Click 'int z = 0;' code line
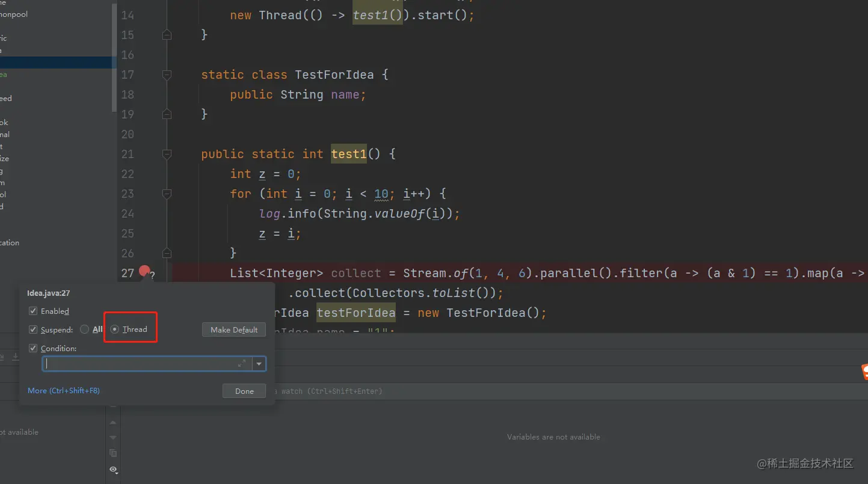 tap(265, 174)
